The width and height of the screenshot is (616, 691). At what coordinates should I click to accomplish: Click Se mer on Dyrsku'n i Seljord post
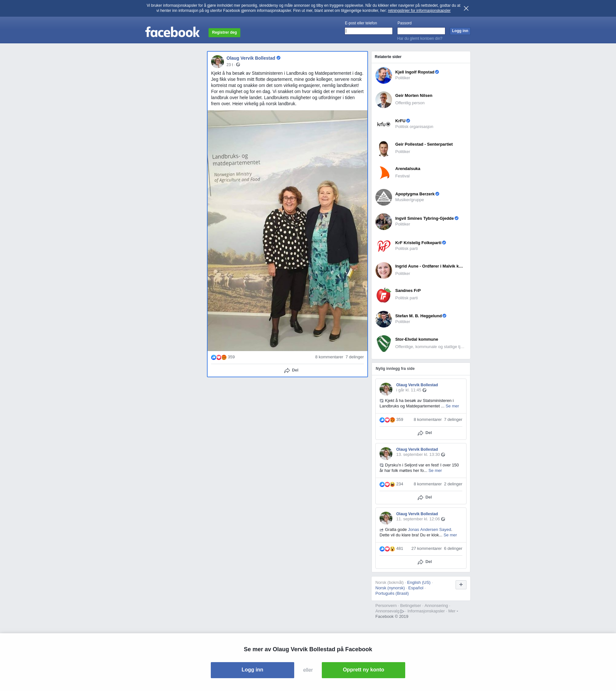[x=435, y=470]
